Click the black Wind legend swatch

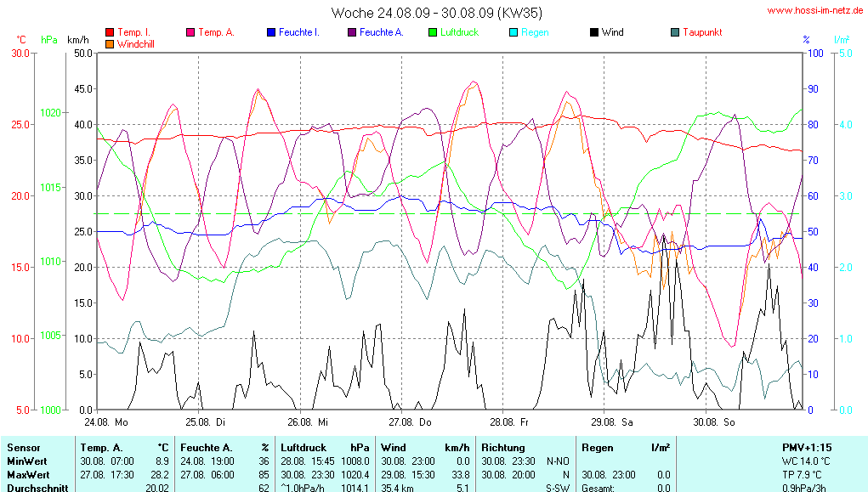click(x=594, y=32)
